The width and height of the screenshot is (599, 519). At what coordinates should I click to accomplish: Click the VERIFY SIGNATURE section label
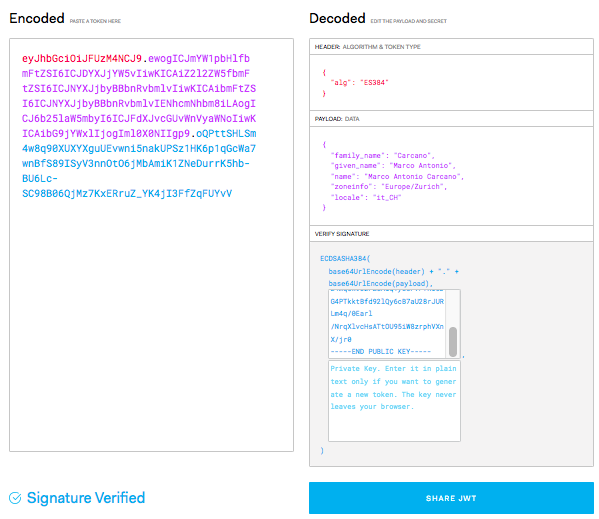click(342, 234)
